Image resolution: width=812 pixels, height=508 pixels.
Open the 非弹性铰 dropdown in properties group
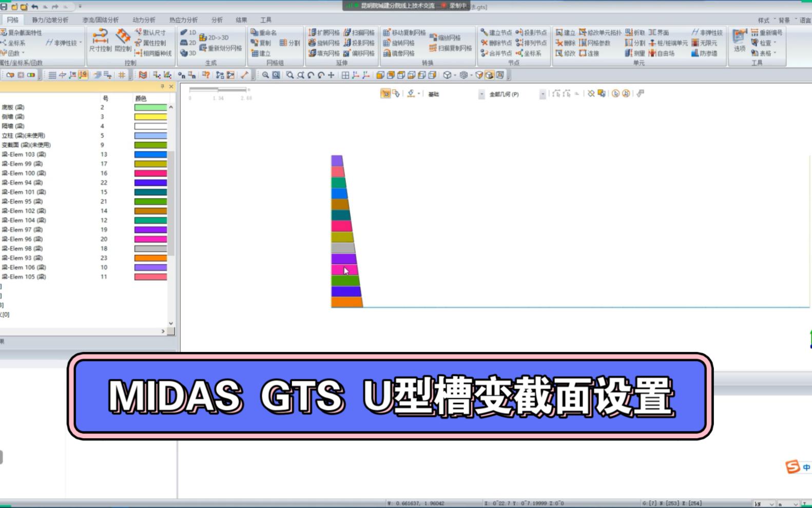pyautogui.click(x=81, y=43)
